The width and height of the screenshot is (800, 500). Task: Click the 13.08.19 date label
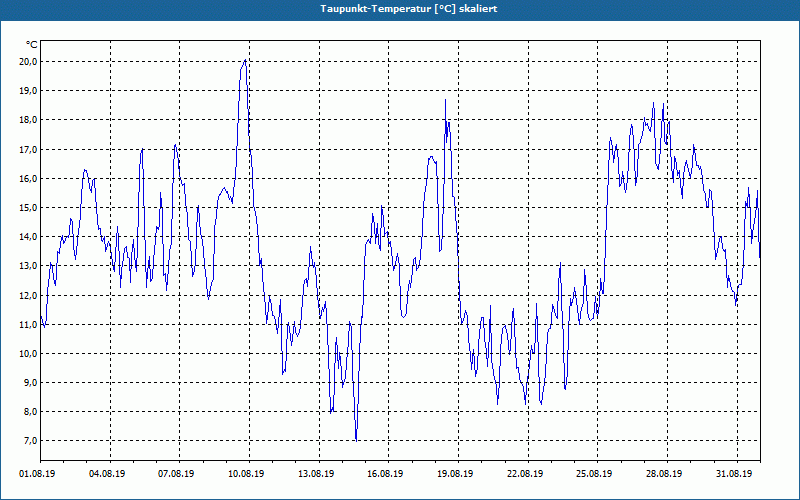pos(316,474)
